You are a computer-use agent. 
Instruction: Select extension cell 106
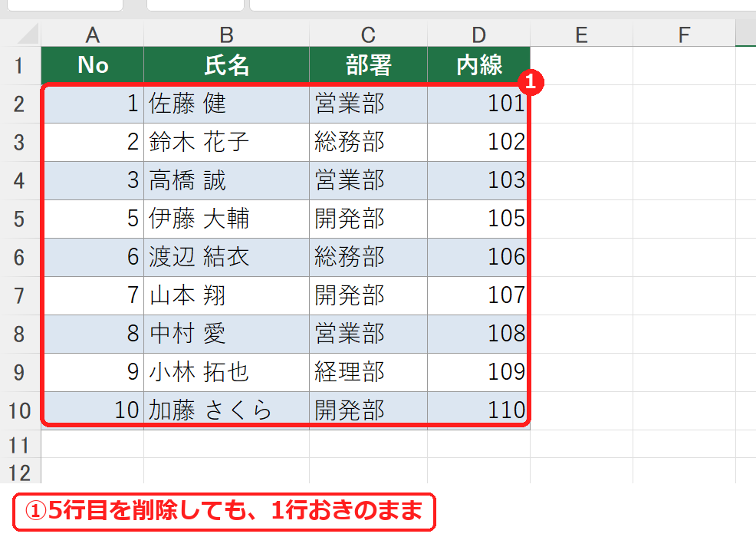[x=478, y=258]
